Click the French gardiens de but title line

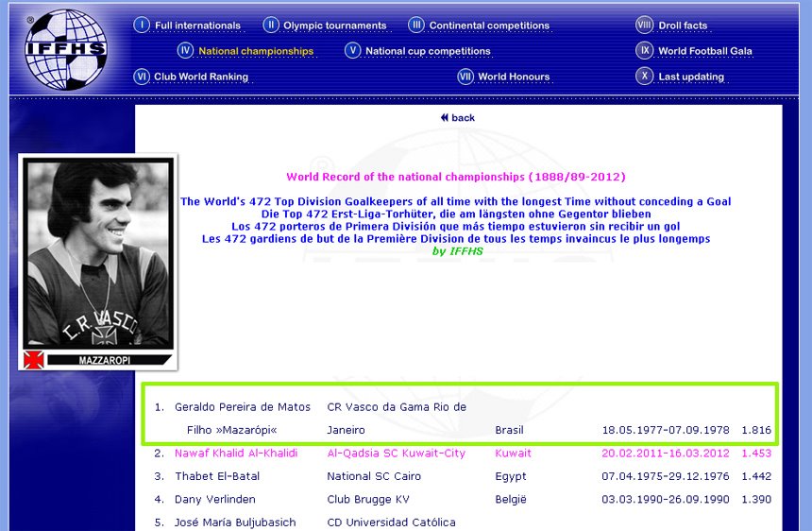point(456,239)
